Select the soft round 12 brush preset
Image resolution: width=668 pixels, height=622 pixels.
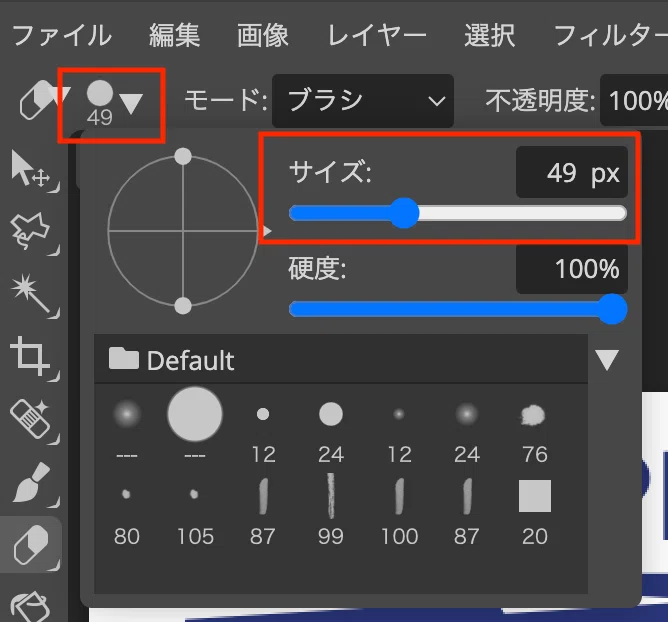click(x=399, y=435)
